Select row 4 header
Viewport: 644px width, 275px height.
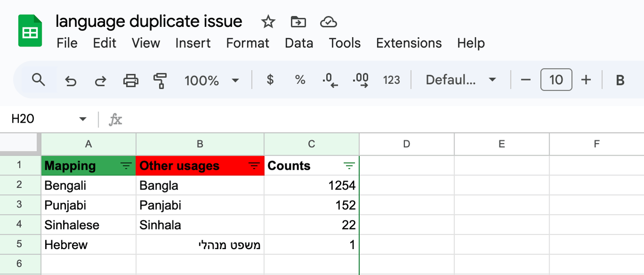pyautogui.click(x=19, y=225)
